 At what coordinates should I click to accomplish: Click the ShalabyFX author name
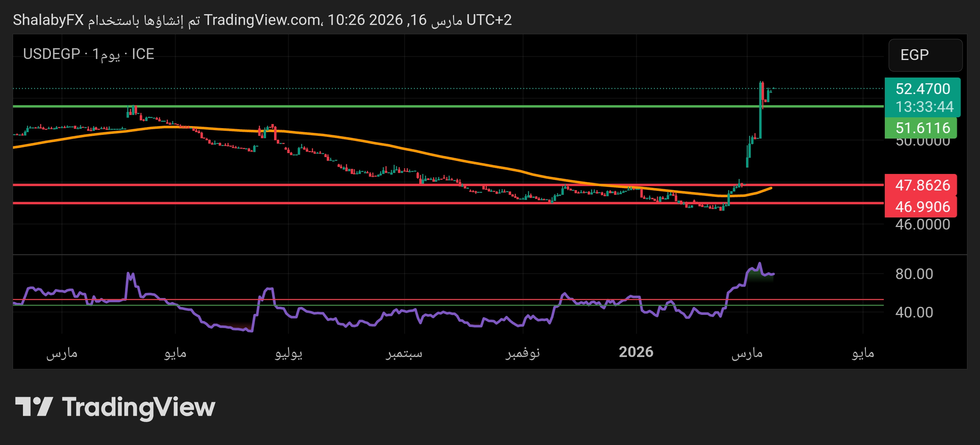(48, 20)
